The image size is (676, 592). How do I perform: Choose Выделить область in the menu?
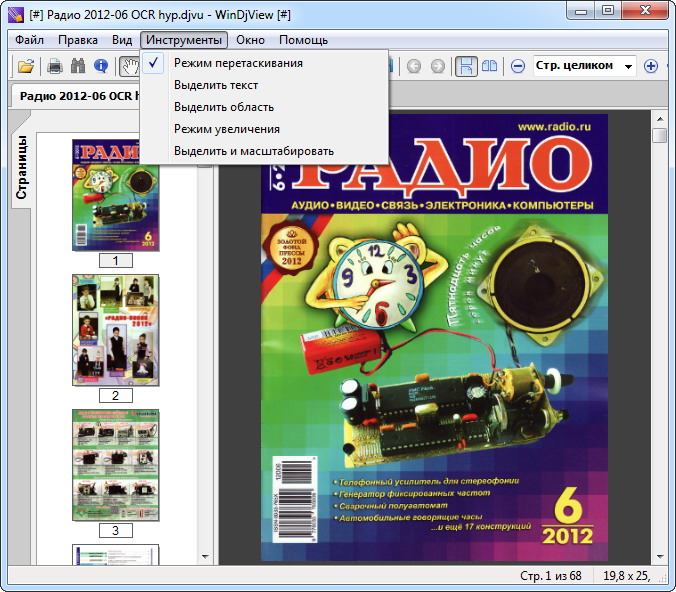point(264,107)
